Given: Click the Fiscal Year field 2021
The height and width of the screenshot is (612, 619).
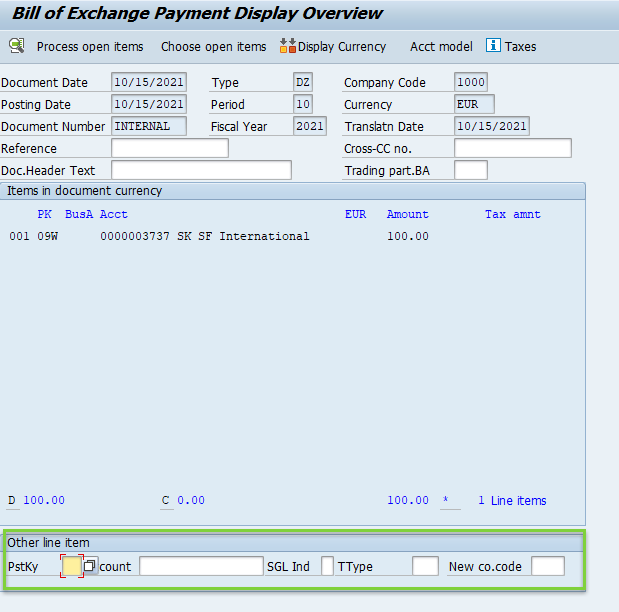Looking at the screenshot, I should pyautogui.click(x=310, y=126).
